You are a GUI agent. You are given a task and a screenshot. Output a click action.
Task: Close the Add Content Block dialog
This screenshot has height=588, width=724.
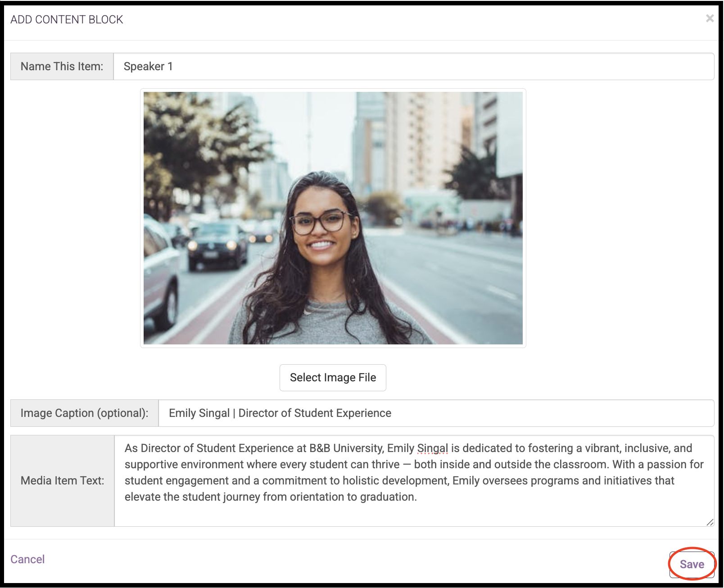(710, 18)
